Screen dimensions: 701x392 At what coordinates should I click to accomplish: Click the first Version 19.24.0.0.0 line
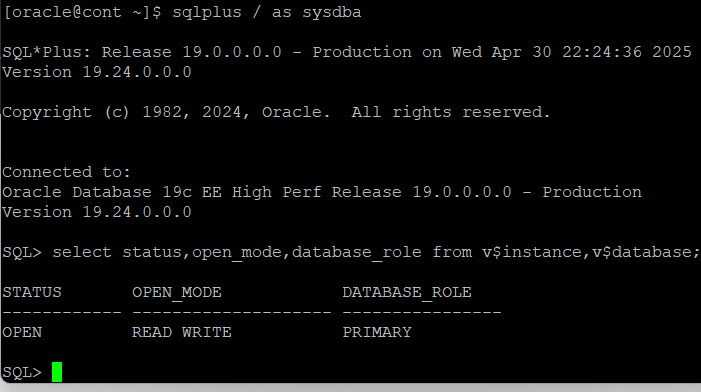[x=97, y=72]
